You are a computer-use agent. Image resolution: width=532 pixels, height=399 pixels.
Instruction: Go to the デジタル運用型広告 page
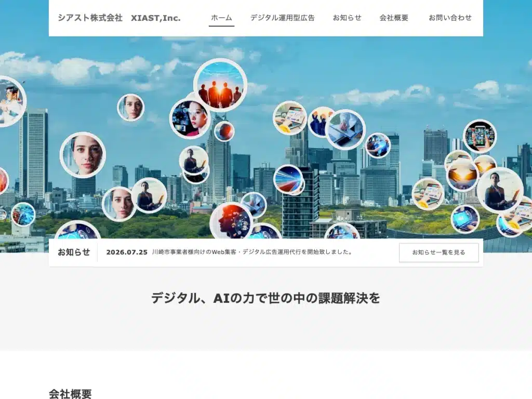(x=282, y=18)
